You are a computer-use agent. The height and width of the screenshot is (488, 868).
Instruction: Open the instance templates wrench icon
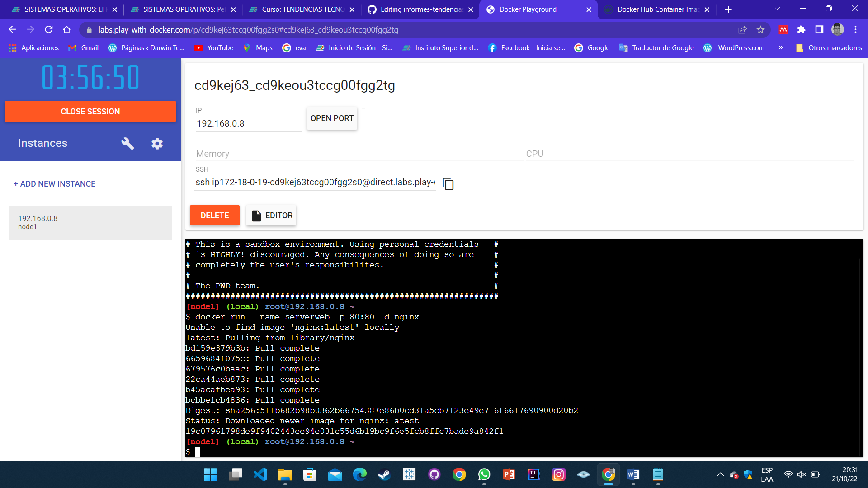(x=127, y=143)
